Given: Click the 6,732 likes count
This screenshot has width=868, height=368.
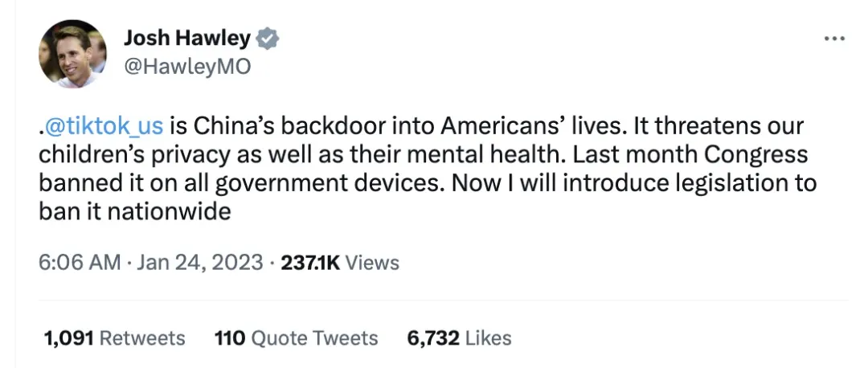Looking at the screenshot, I should click(432, 338).
